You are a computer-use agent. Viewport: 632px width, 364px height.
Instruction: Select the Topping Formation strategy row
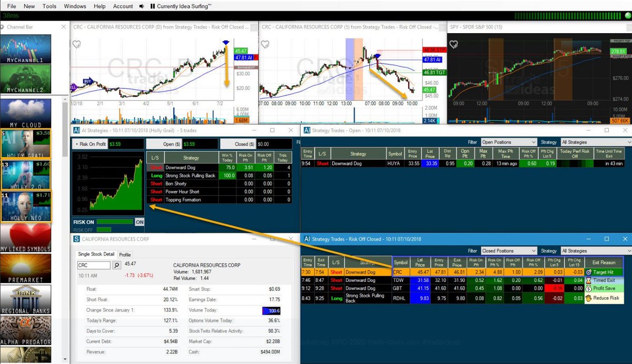[220, 199]
